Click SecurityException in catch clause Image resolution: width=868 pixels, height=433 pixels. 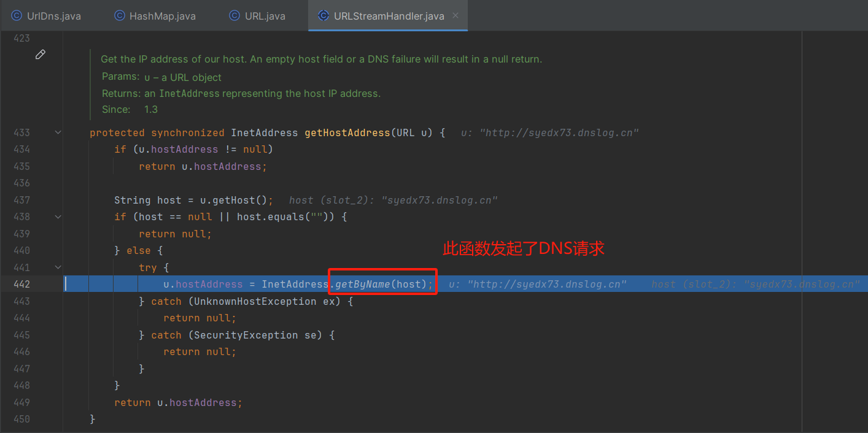(246, 335)
